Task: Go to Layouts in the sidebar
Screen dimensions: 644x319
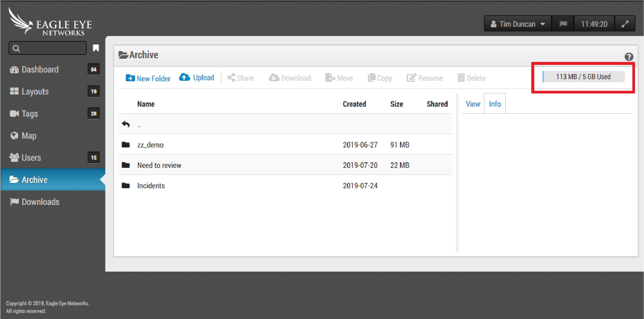Action: tap(35, 92)
